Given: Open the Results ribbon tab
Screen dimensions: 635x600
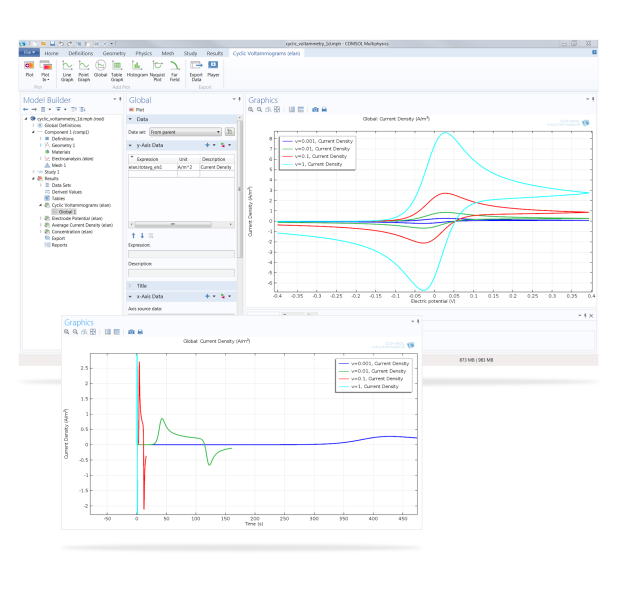Looking at the screenshot, I should (215, 53).
